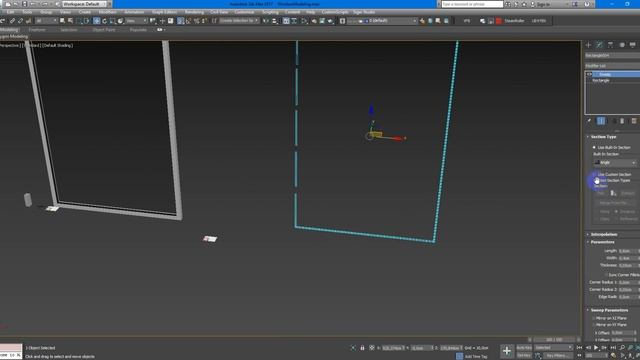This screenshot has height=360, width=640.
Task: Enable Mirror on XZ Plane checkbox
Action: (x=594, y=318)
